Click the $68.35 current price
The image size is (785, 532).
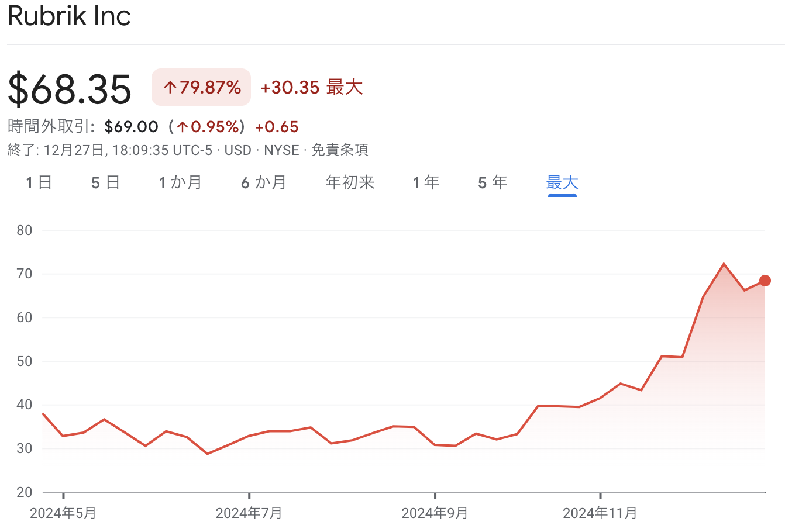(x=70, y=88)
